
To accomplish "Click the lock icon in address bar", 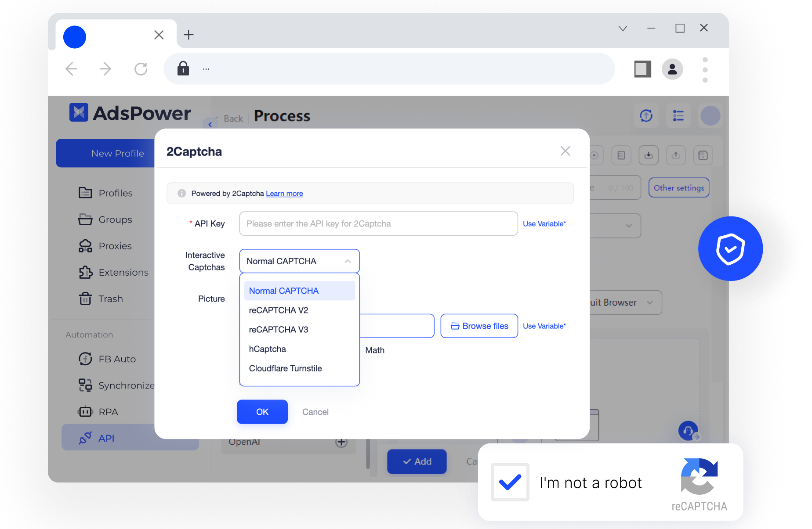I will [x=183, y=68].
